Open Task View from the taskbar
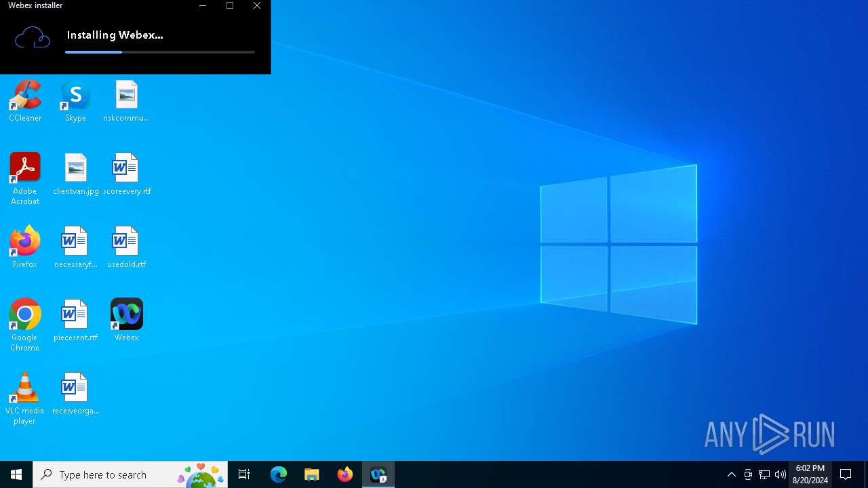 [x=244, y=474]
